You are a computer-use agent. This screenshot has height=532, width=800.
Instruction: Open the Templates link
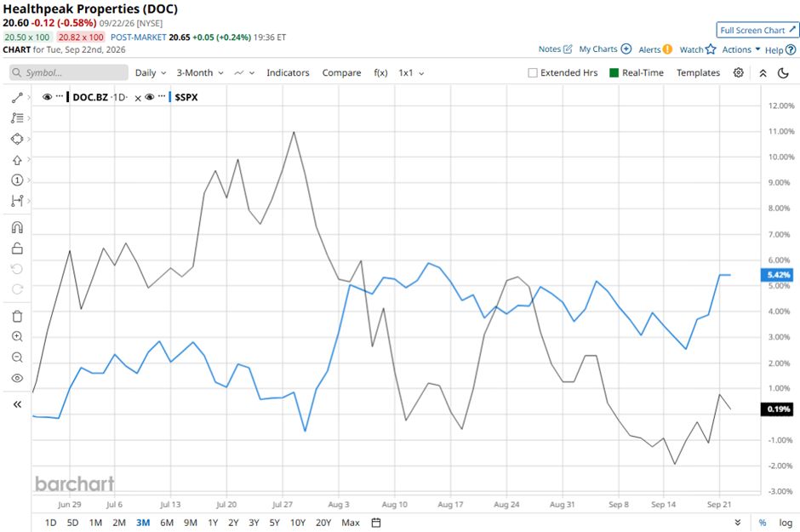click(x=698, y=73)
